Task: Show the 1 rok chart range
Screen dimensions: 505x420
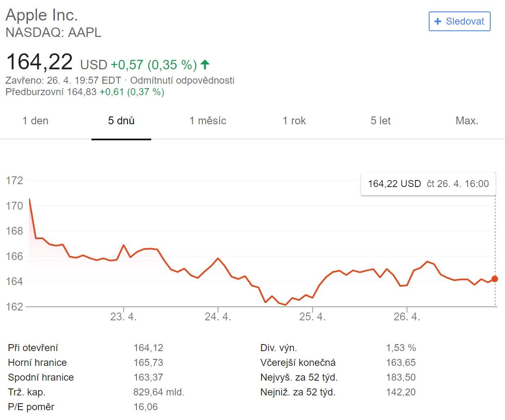Action: point(294,121)
